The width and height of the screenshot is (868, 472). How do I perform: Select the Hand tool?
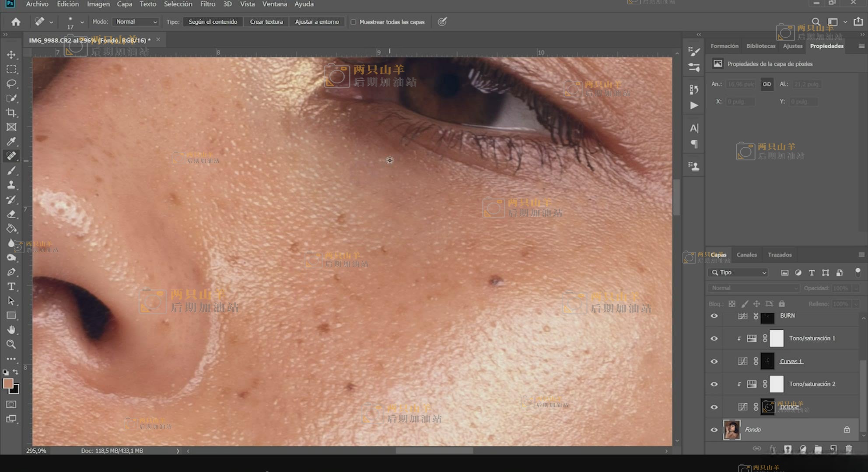(x=11, y=330)
